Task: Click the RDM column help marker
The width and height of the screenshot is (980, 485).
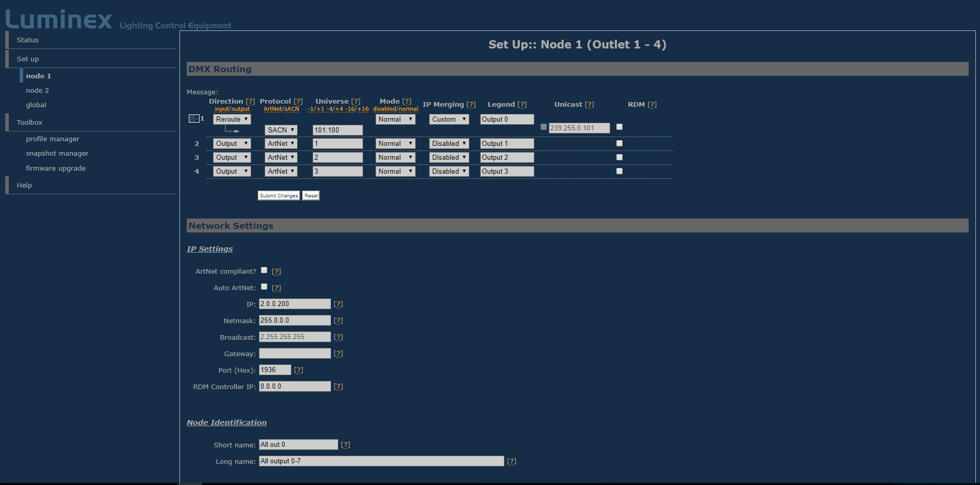Action: coord(652,105)
